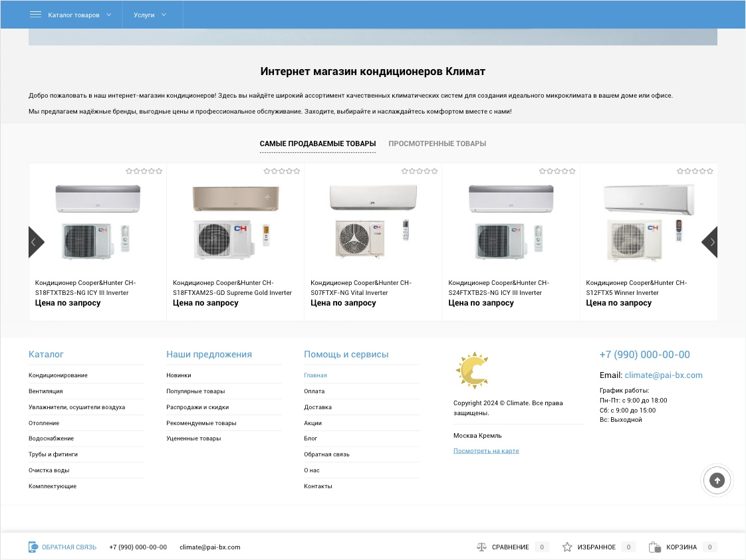Open Cooper&Hunter CH-S24FTXTB2S-NG title link

(499, 288)
